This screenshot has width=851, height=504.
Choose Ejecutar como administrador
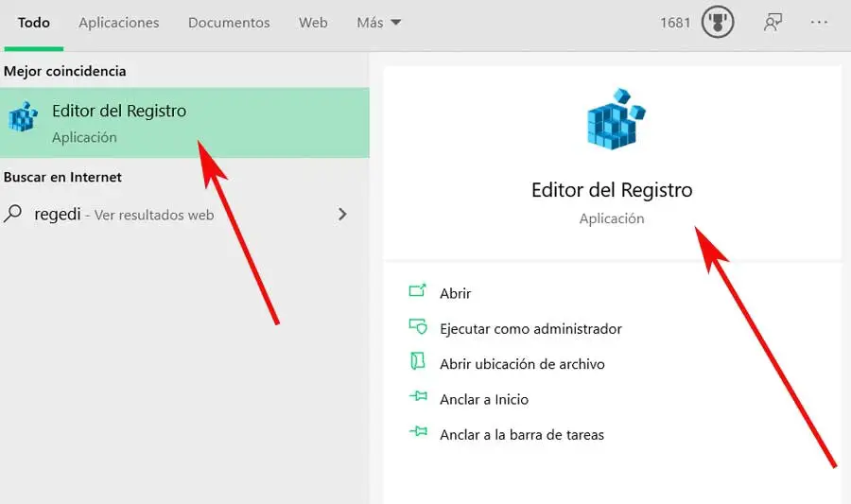[530, 329]
